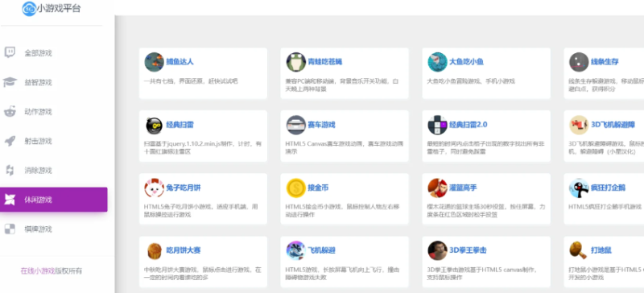This screenshot has height=293, width=644.
Task: Click the boxer icon of 3D拳王拳击
Action: [x=437, y=250]
